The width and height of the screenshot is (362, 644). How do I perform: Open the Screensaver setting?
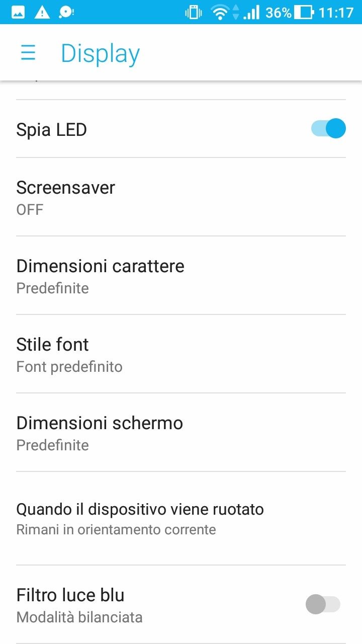point(181,197)
